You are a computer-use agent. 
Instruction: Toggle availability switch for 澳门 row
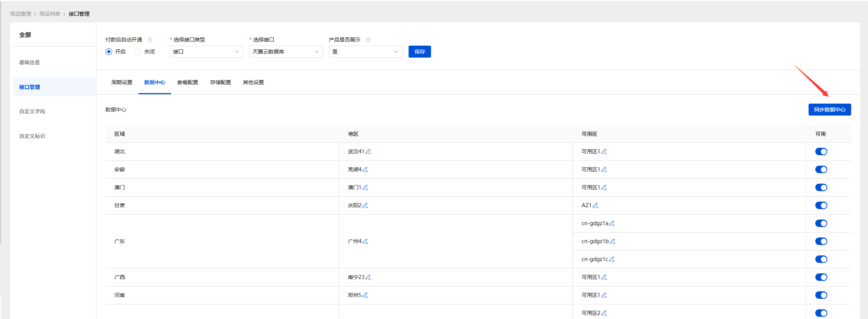click(x=821, y=187)
